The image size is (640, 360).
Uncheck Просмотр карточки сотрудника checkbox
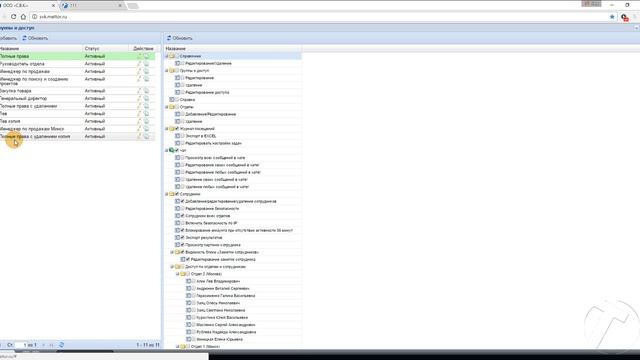tap(182, 245)
